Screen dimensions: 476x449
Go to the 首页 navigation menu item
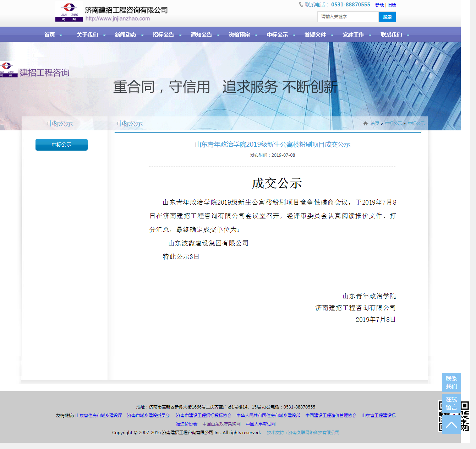coord(49,35)
